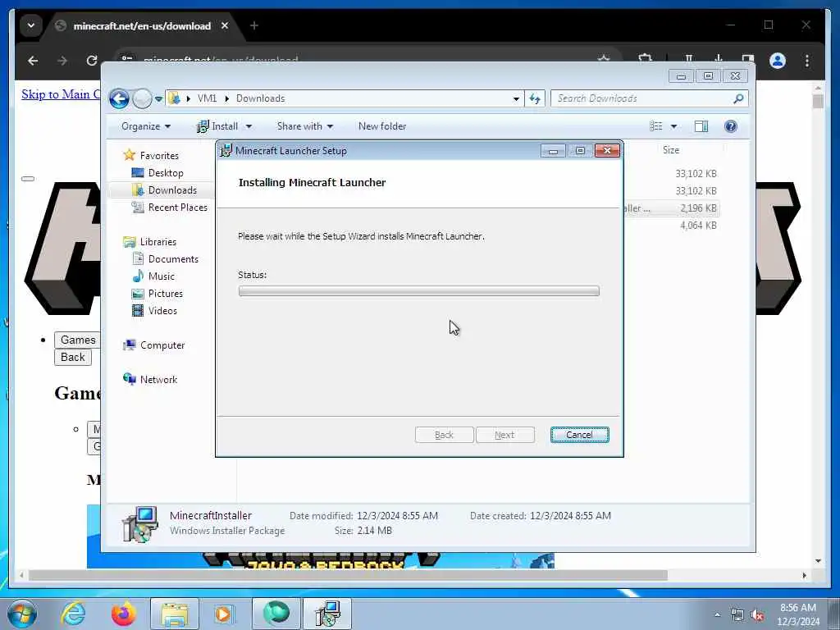Open Recent Places in navigation pane

(x=177, y=208)
